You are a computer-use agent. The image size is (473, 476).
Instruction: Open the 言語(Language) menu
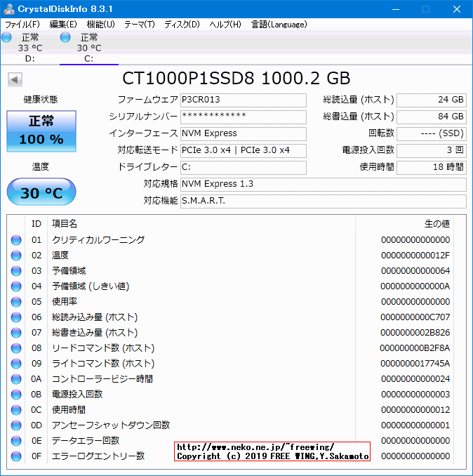(x=279, y=25)
